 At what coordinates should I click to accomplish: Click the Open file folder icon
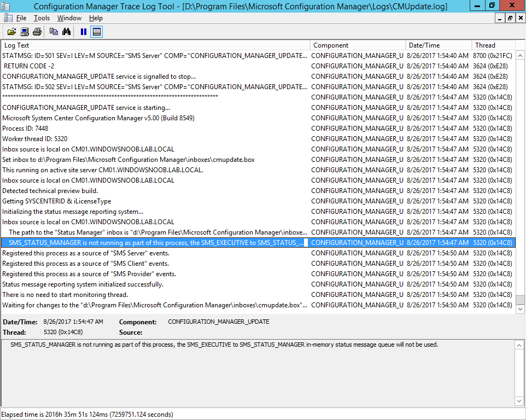tap(11, 32)
